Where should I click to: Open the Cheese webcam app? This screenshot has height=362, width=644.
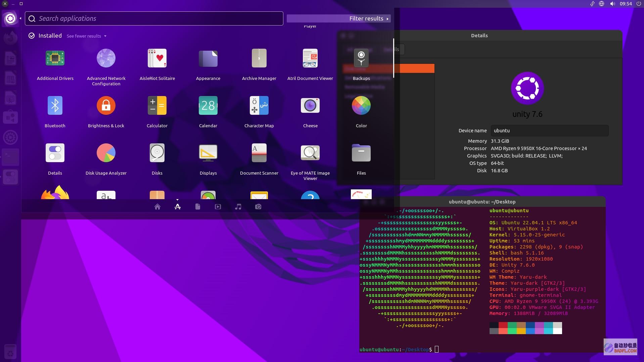click(x=310, y=112)
